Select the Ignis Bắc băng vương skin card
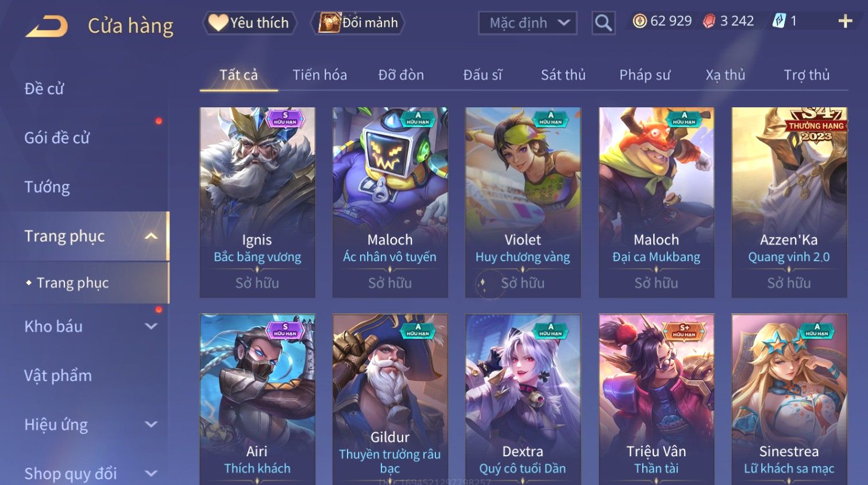Screen dimensions: 868x485 point(257,202)
